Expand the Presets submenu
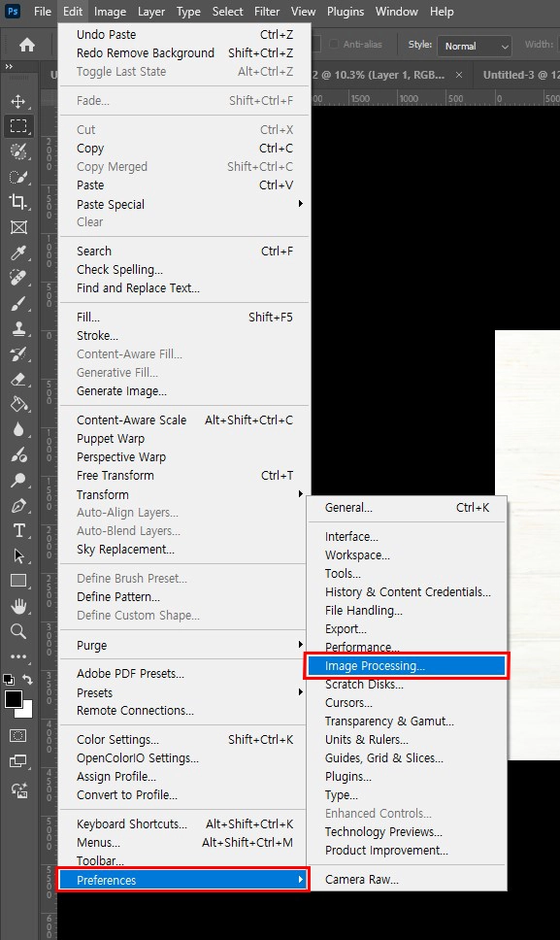 (184, 692)
